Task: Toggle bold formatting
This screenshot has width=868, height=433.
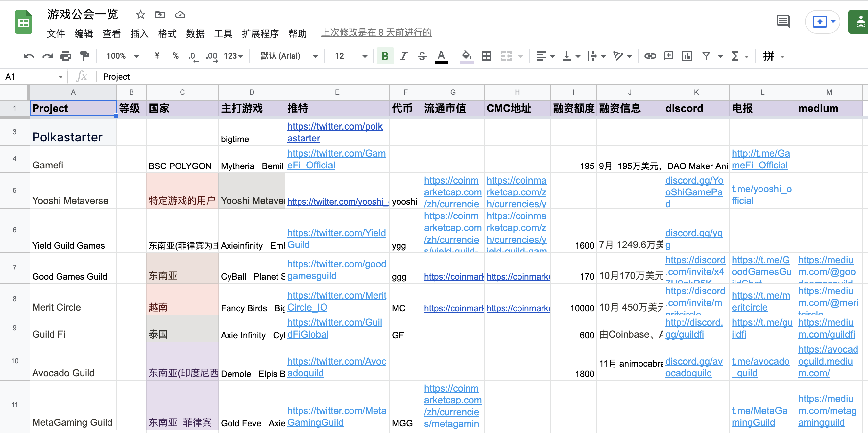Action: coord(385,56)
